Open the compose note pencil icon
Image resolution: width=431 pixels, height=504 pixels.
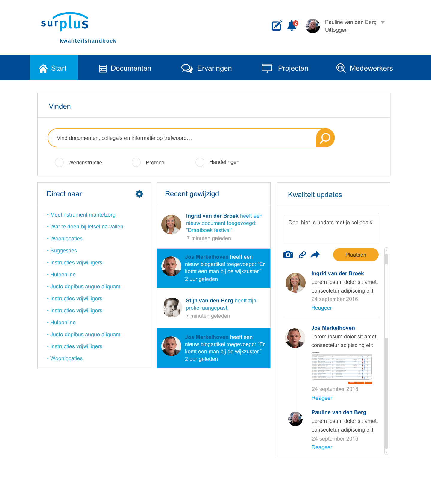click(277, 25)
